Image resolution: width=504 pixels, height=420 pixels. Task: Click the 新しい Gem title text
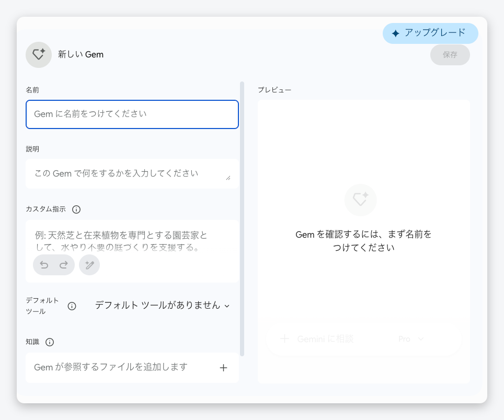[x=81, y=54]
